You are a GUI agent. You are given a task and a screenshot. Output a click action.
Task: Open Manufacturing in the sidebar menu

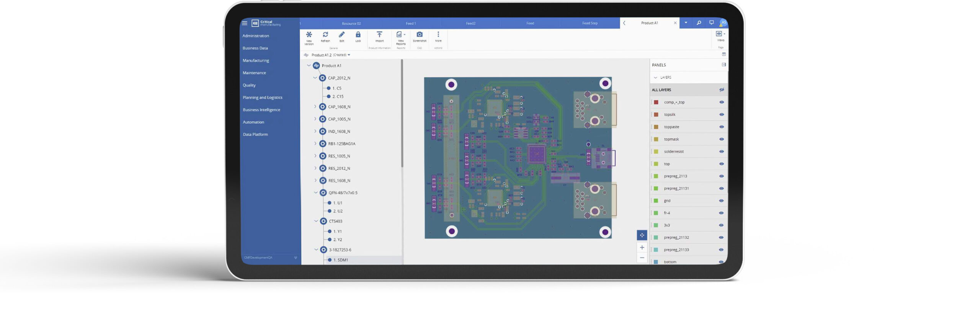point(256,60)
